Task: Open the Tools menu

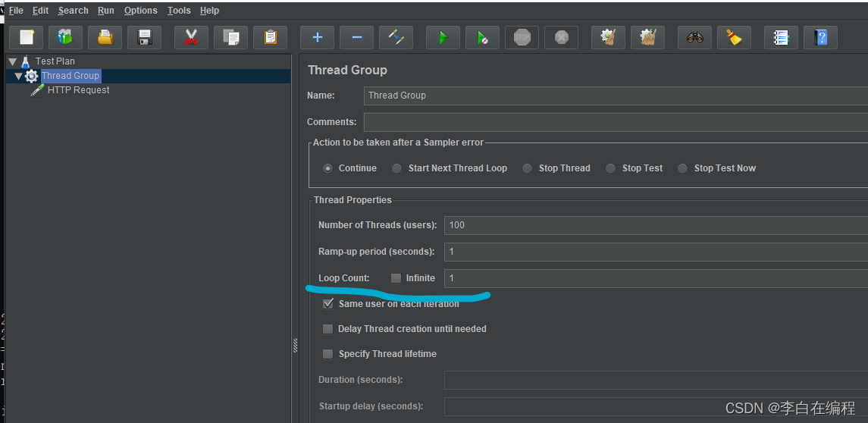Action: pyautogui.click(x=179, y=11)
